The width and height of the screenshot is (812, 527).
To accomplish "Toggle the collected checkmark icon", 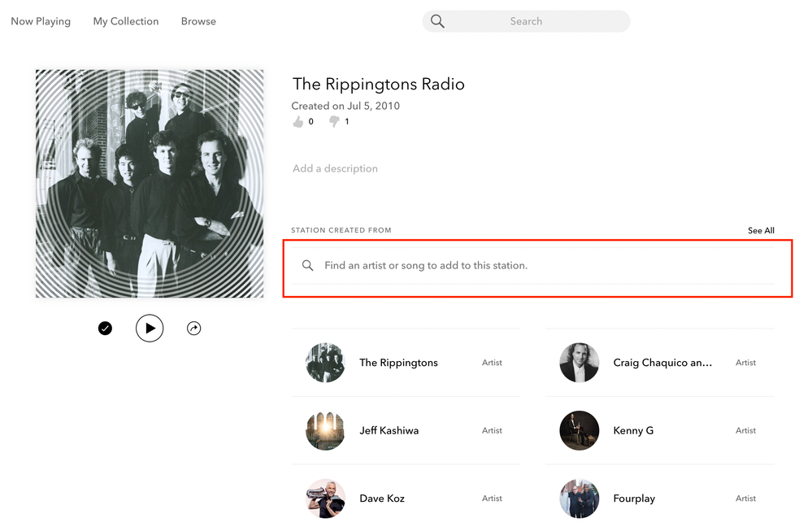I will pos(105,329).
